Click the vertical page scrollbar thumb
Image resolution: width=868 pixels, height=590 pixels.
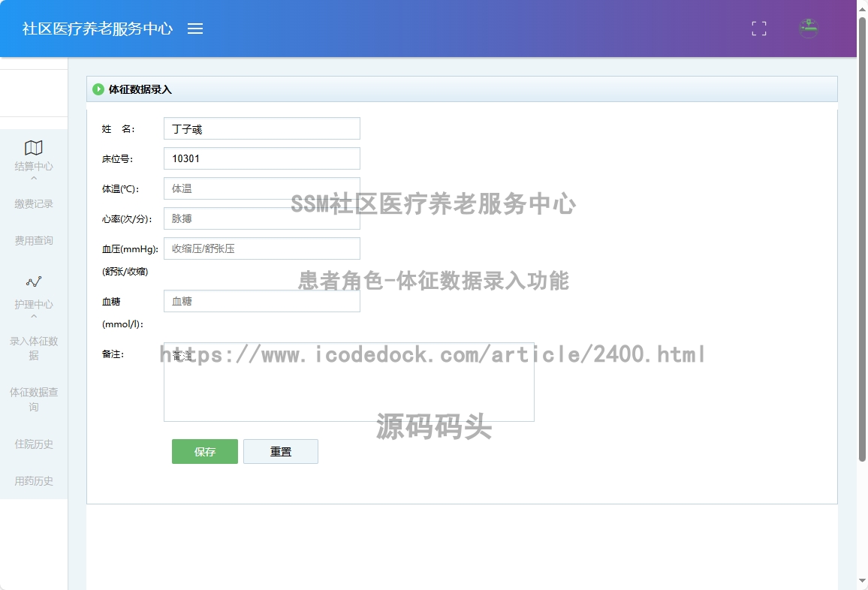point(862,238)
